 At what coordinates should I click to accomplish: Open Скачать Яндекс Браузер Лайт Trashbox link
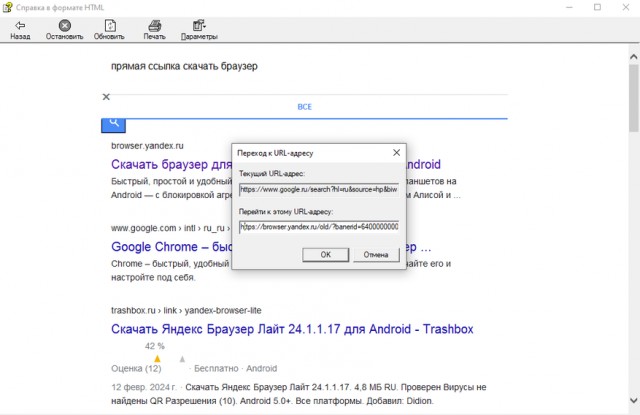tap(292, 329)
